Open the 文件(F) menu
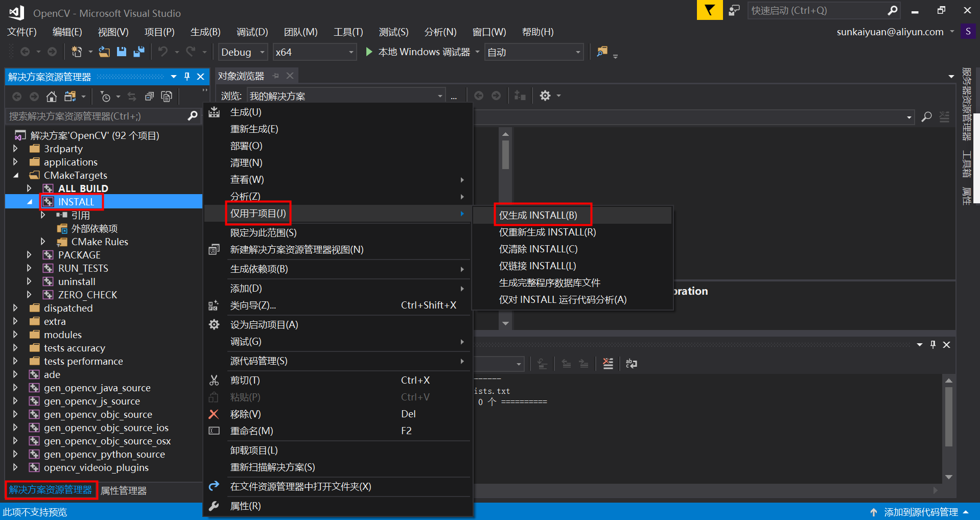Image resolution: width=980 pixels, height=520 pixels. 22,32
